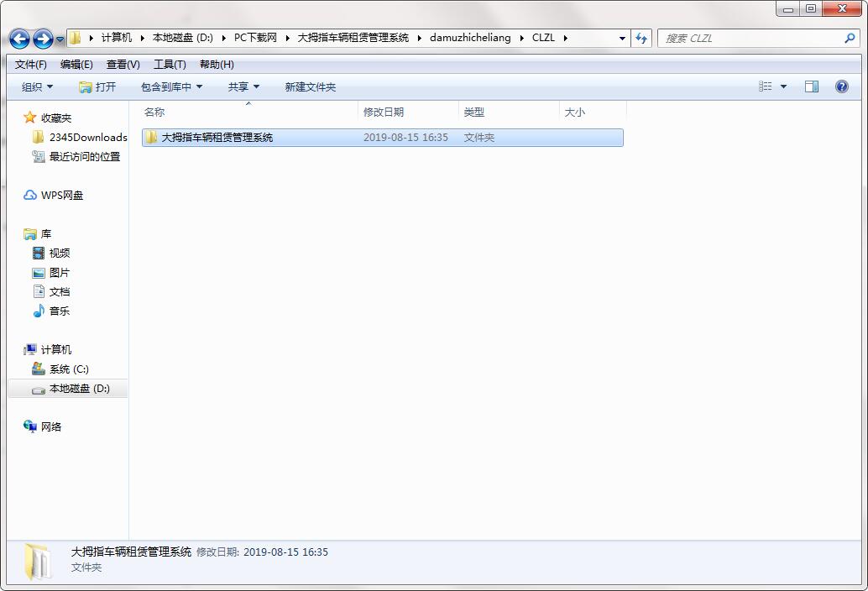Click the 打开 toolbar button
This screenshot has height=591, width=868.
pos(97,86)
